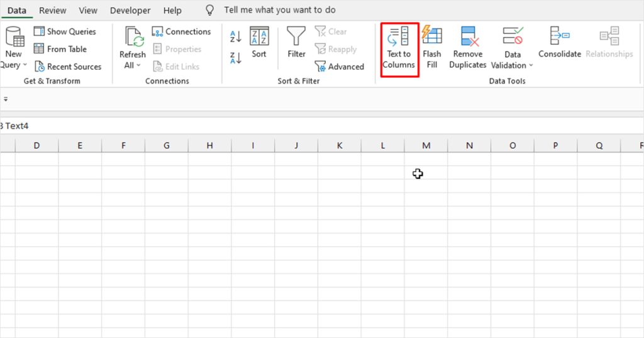Select column D header
The width and height of the screenshot is (644, 338).
[36, 145]
